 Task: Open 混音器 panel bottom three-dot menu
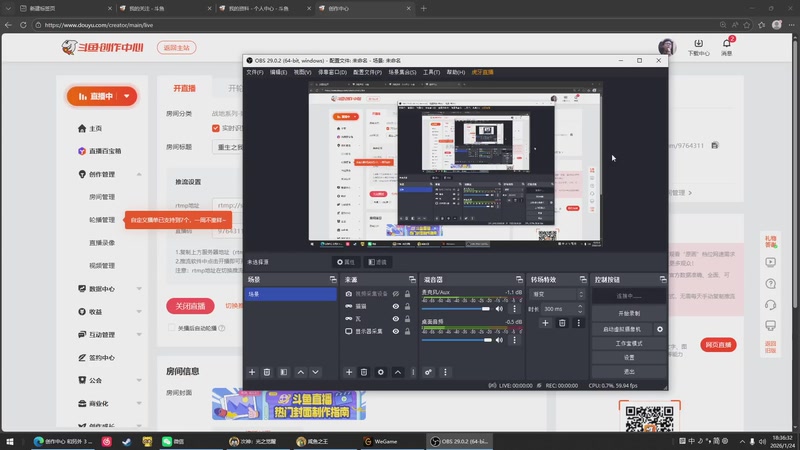click(x=445, y=372)
